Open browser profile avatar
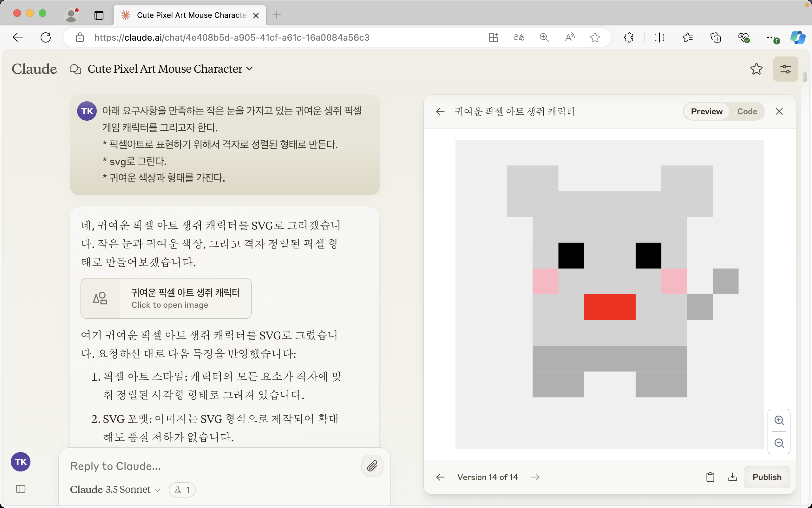Viewport: 812px width, 508px height. 71,15
